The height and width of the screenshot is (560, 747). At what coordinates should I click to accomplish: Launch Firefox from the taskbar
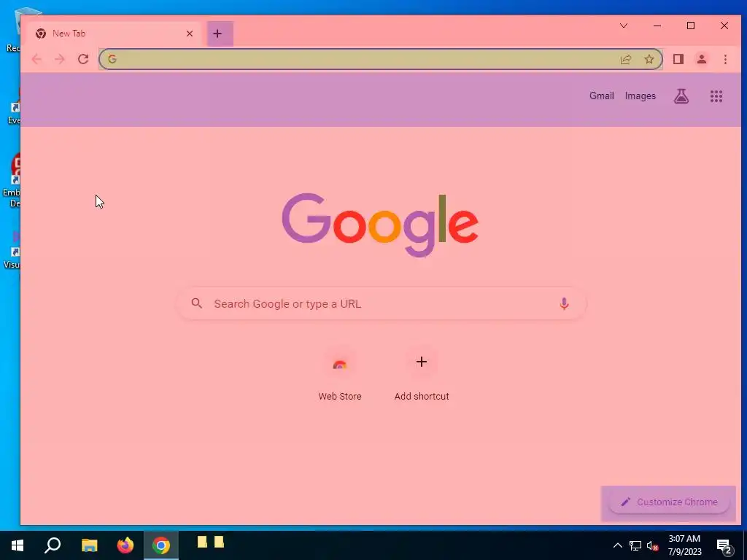[x=125, y=545]
